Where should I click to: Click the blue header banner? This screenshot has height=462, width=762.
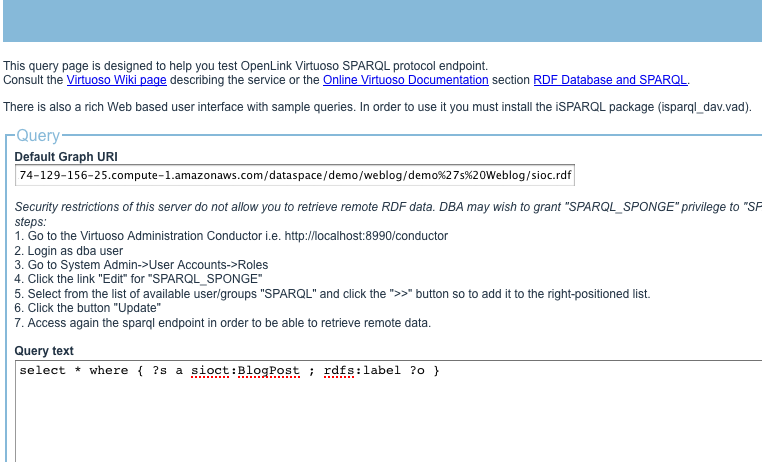(x=381, y=21)
